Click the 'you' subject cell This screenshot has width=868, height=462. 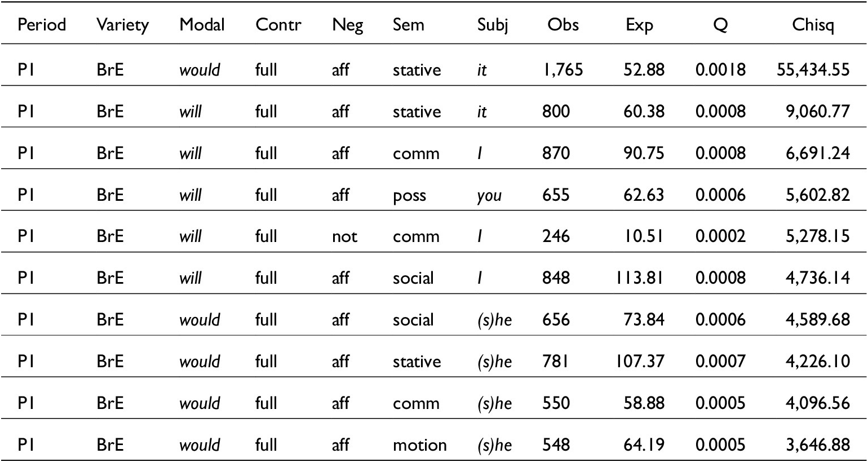point(489,195)
